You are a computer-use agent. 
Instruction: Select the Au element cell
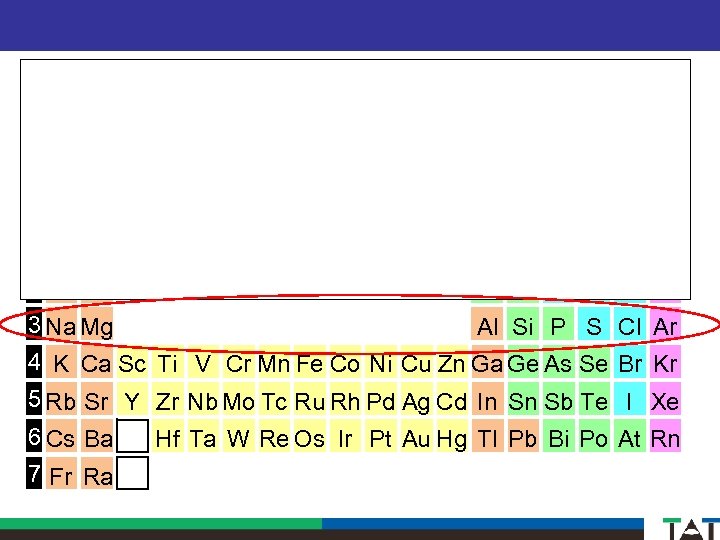click(416, 436)
